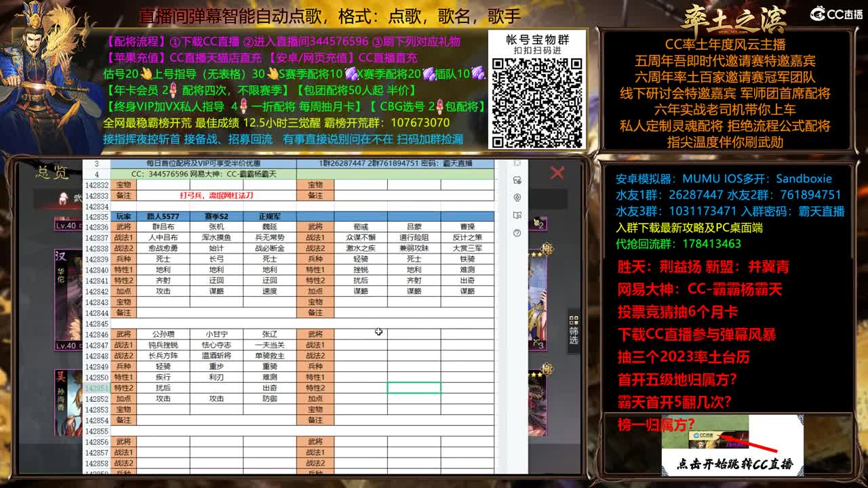The image size is (868, 488).
Task: Select the 单骑救主 cell
Action: [269, 356]
